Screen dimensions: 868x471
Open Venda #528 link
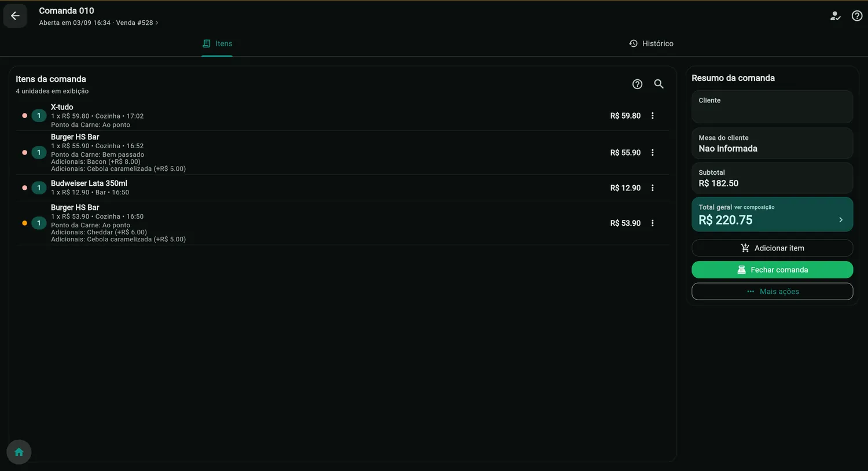point(137,23)
